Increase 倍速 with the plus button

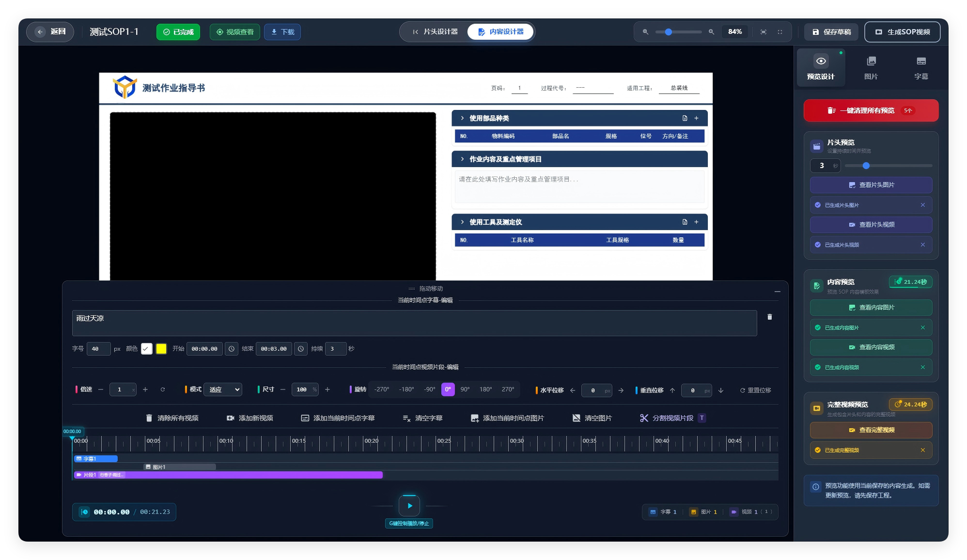tap(145, 389)
